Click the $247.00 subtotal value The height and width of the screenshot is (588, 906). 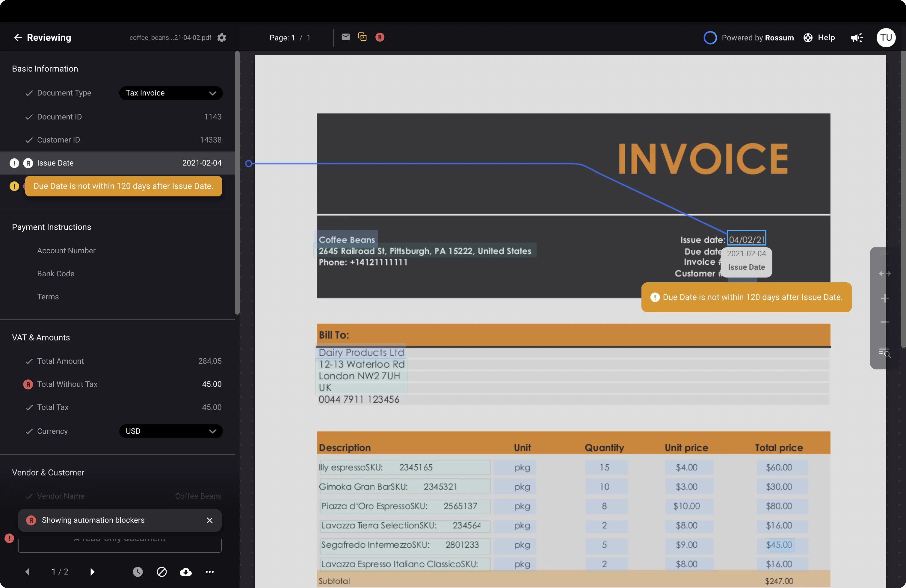click(779, 581)
